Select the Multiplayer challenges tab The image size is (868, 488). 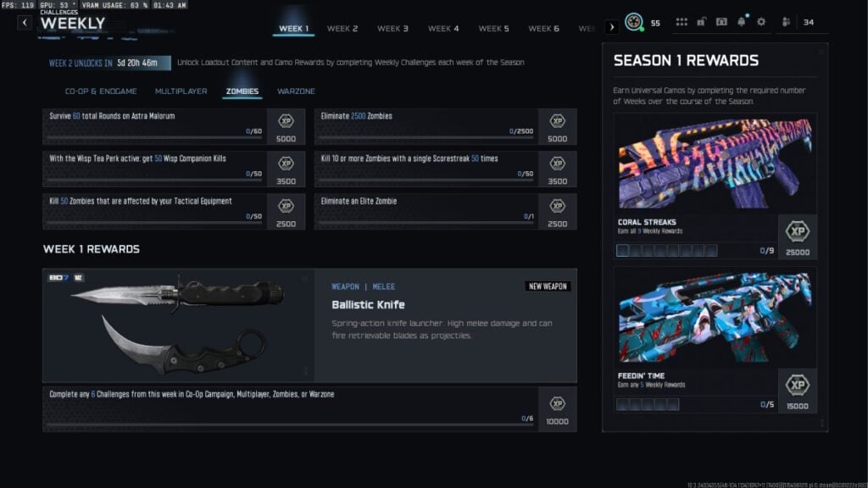(x=181, y=91)
